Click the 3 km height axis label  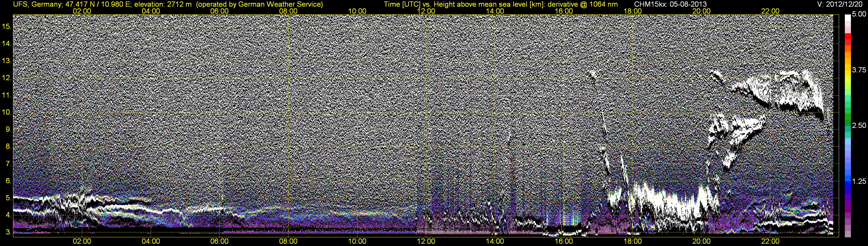coord(8,232)
